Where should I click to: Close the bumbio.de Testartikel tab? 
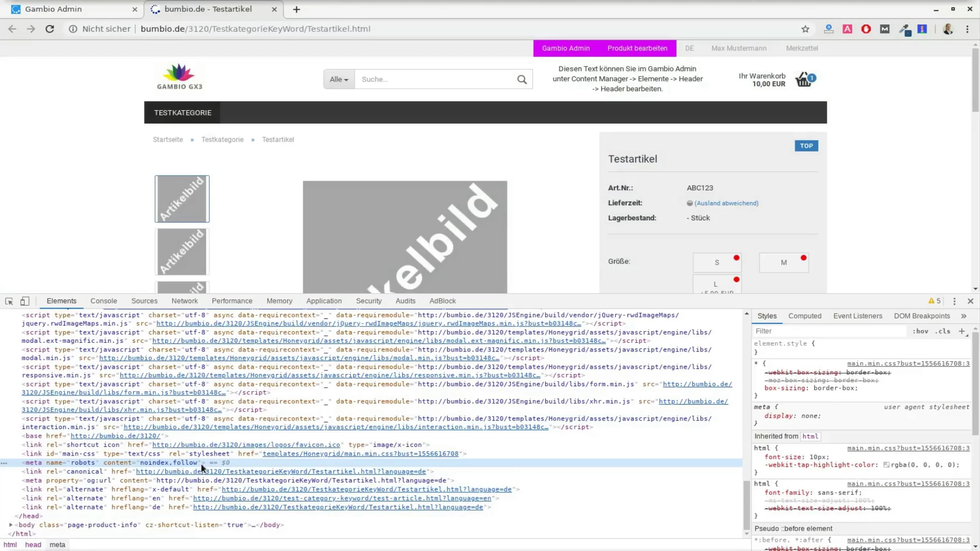(x=274, y=9)
